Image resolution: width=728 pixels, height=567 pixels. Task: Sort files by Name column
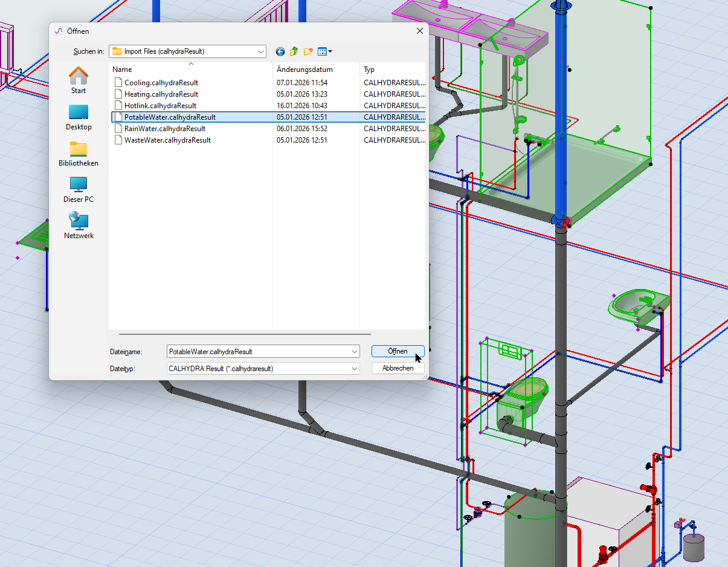tap(190, 70)
